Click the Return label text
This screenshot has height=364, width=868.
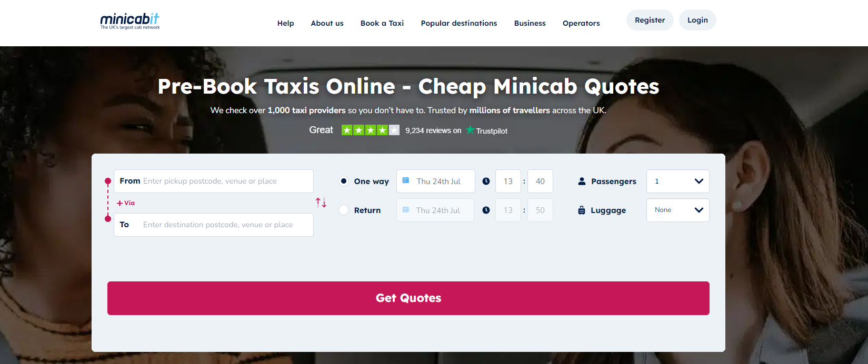coord(367,210)
